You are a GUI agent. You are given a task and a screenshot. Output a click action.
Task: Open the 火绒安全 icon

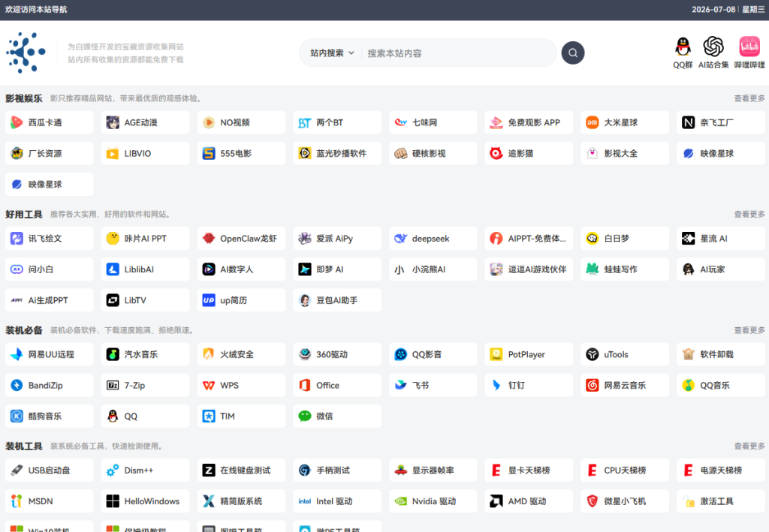pos(209,355)
